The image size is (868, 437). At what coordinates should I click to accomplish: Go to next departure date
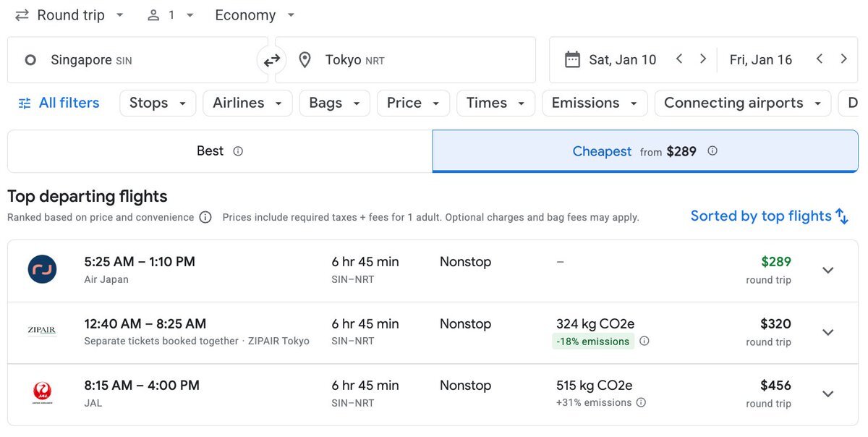coord(702,59)
